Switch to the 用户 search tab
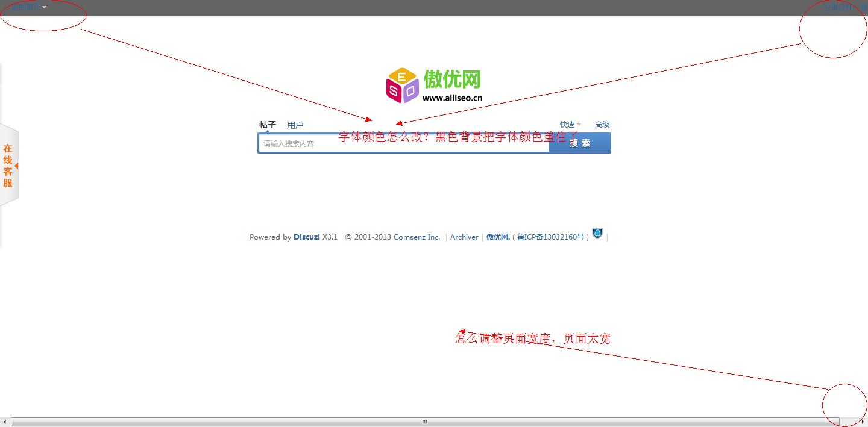This screenshot has width=868, height=427. click(295, 125)
